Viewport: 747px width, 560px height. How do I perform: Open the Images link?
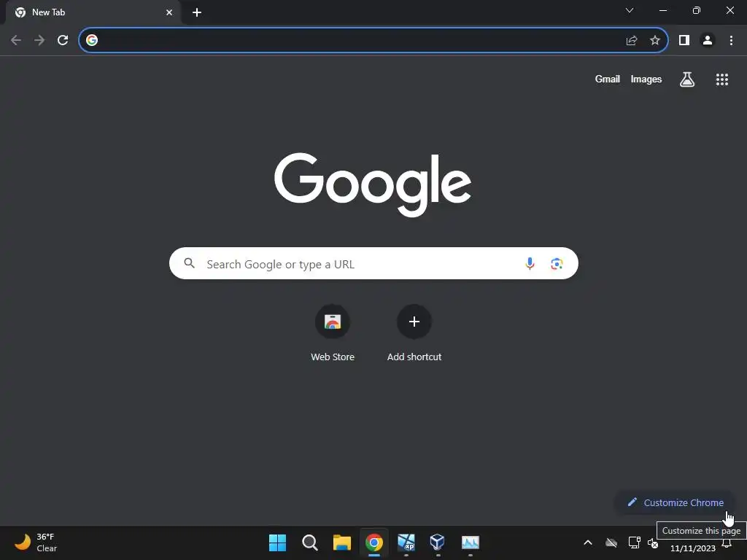[x=646, y=79]
